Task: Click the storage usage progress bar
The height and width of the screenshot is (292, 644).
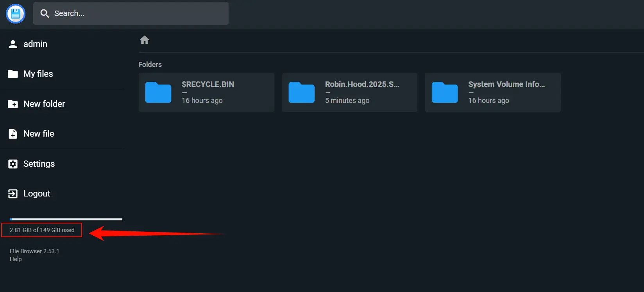Action: click(66, 219)
